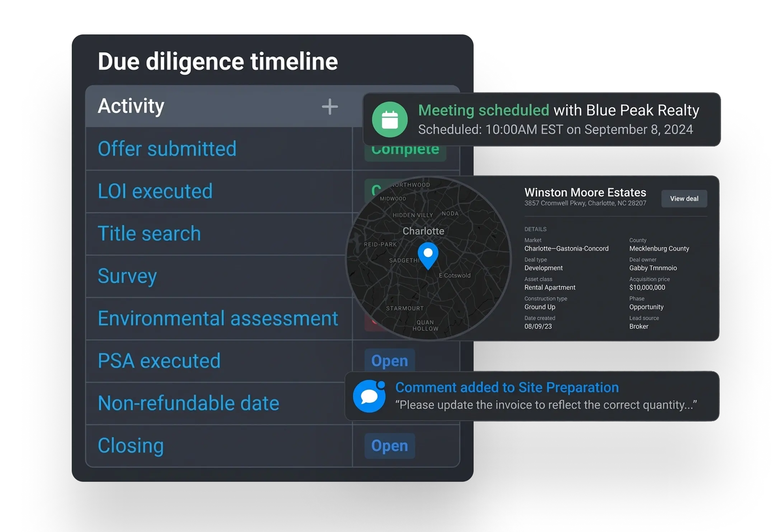
Task: Click the plus icon beside Activity
Action: [x=330, y=107]
